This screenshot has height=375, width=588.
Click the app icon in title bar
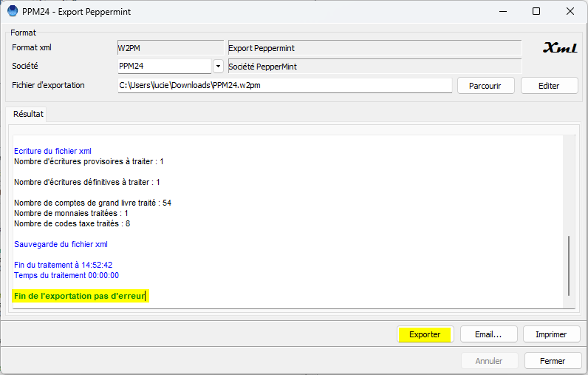13,11
